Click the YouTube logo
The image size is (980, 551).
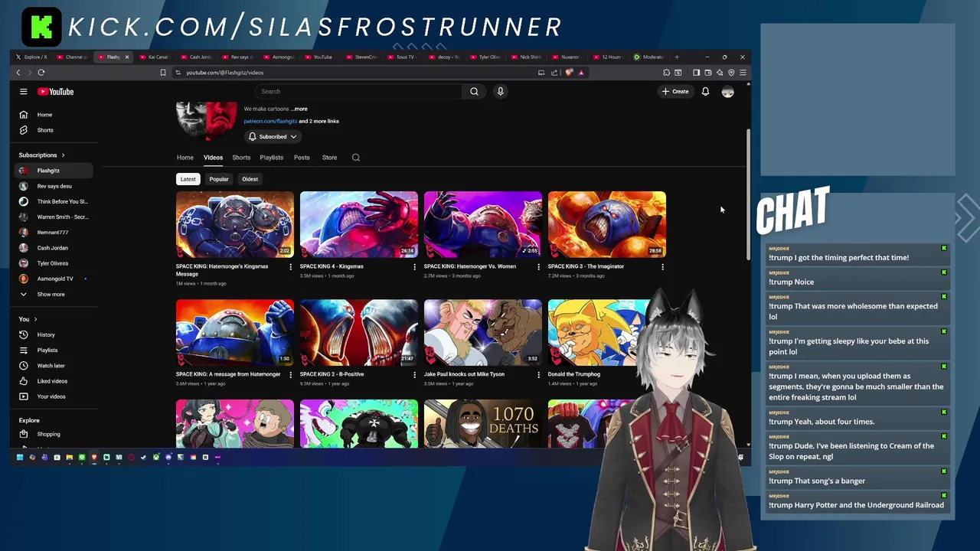coord(56,92)
